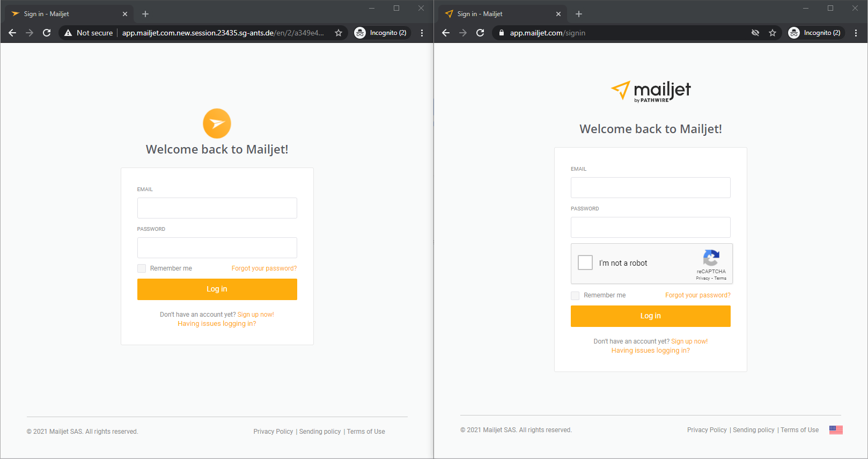Open Sending policy on left page footer
This screenshot has width=868, height=459.
(320, 432)
